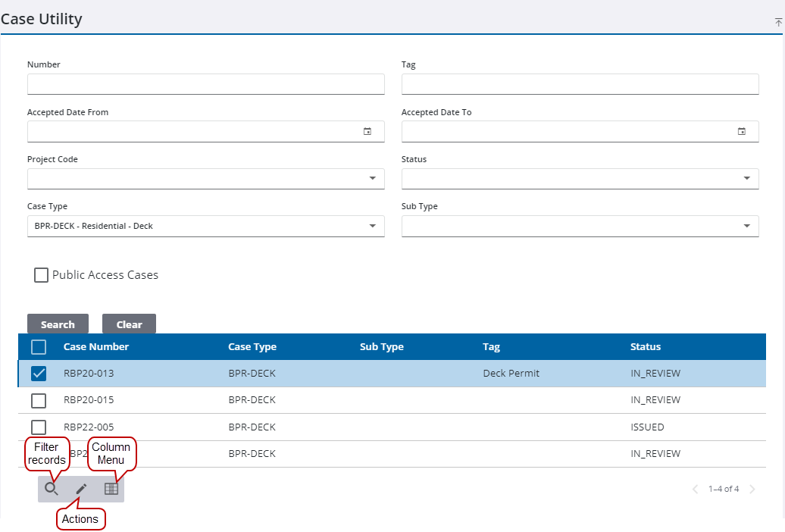This screenshot has width=785, height=532.
Task: Open the Filter records search icon
Action: click(x=52, y=489)
